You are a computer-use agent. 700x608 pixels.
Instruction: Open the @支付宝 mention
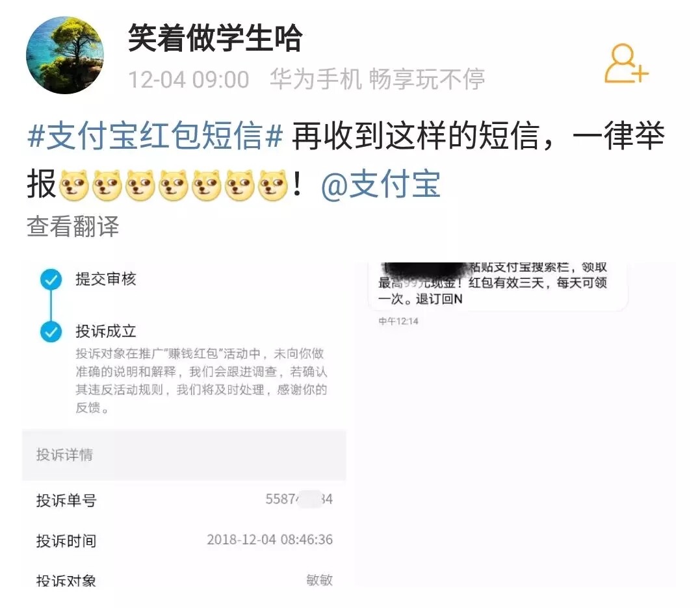381,184
